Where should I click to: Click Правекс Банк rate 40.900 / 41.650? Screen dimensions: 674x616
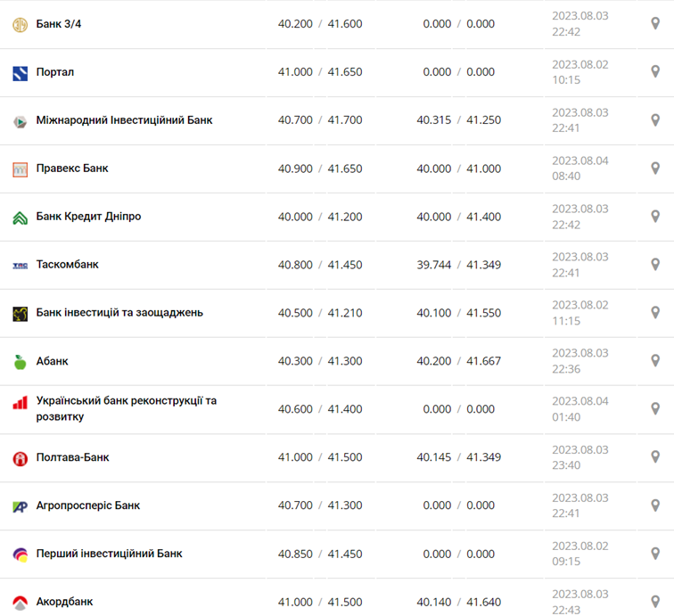coord(320,168)
